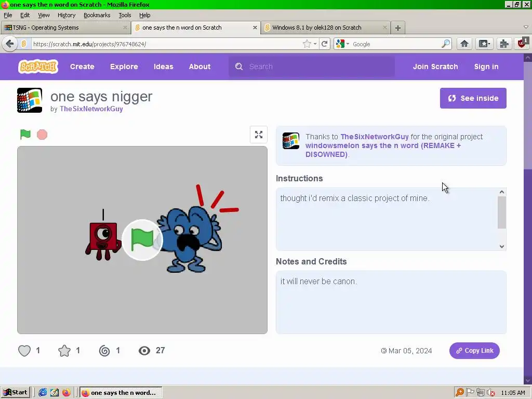This screenshot has height=399, width=532.
Task: Click the Instructions box scroll down arrow
Action: [x=502, y=247]
